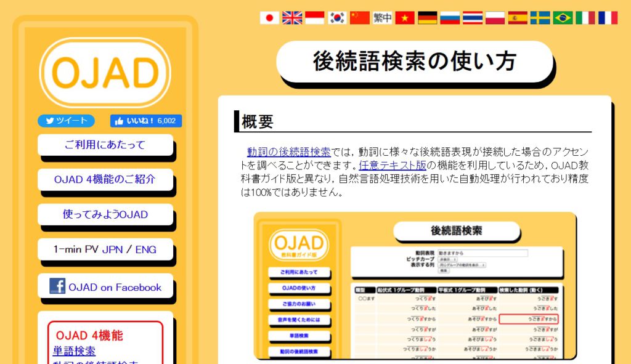Choose the Swedish flag icon
The height and width of the screenshot is (364, 631).
[x=540, y=17]
